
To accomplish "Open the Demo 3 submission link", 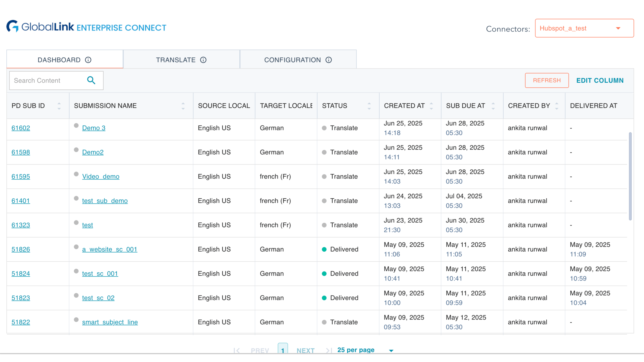I will (93, 128).
